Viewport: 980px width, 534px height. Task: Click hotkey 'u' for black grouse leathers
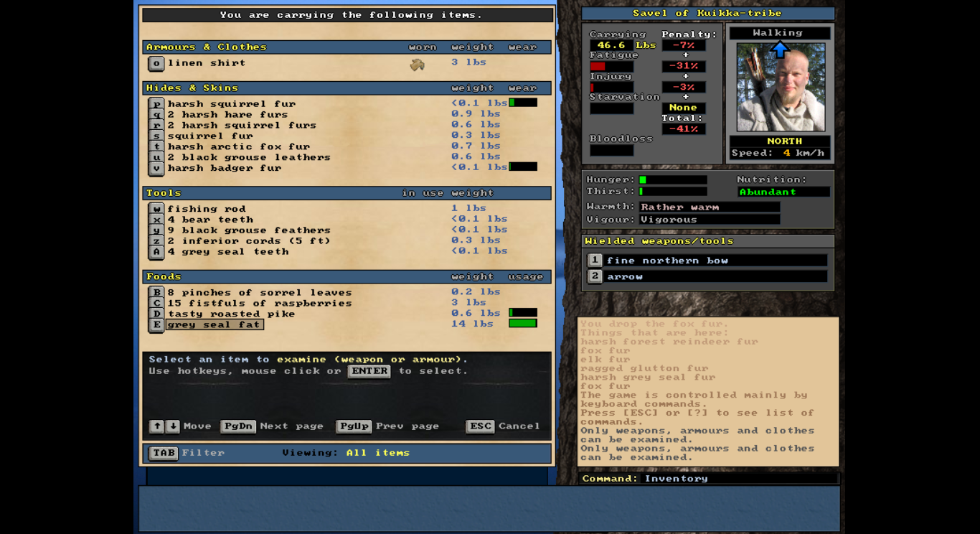[156, 157]
